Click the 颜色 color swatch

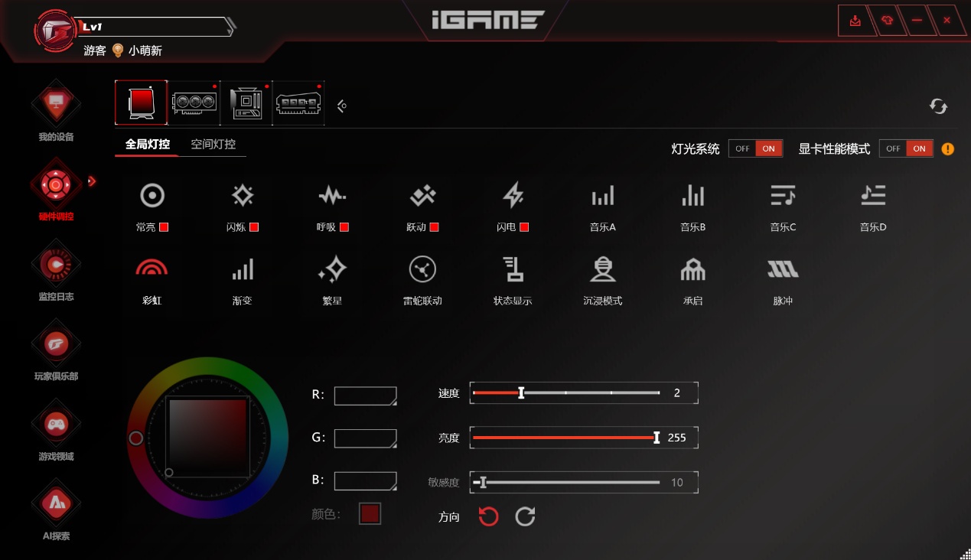[x=370, y=513]
